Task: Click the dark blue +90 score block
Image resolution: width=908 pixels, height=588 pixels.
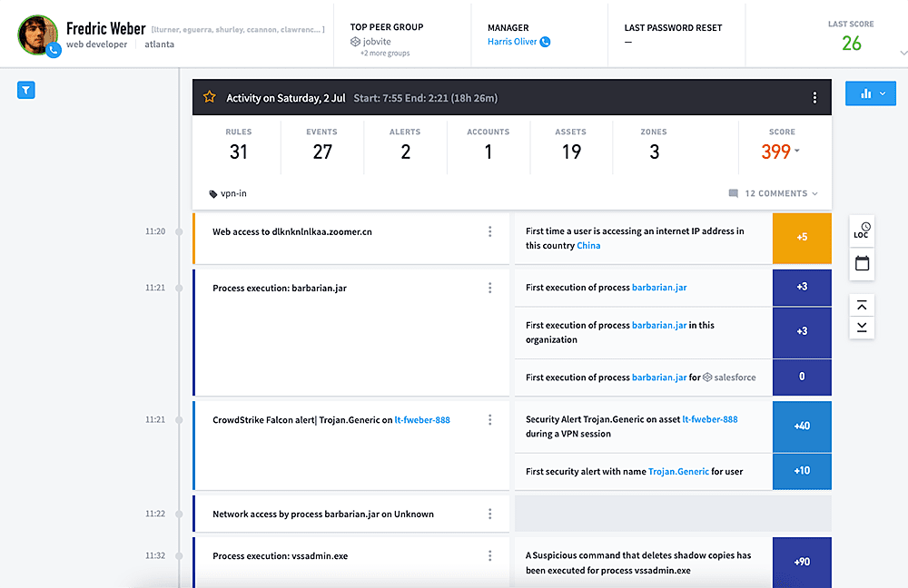Action: (x=802, y=562)
